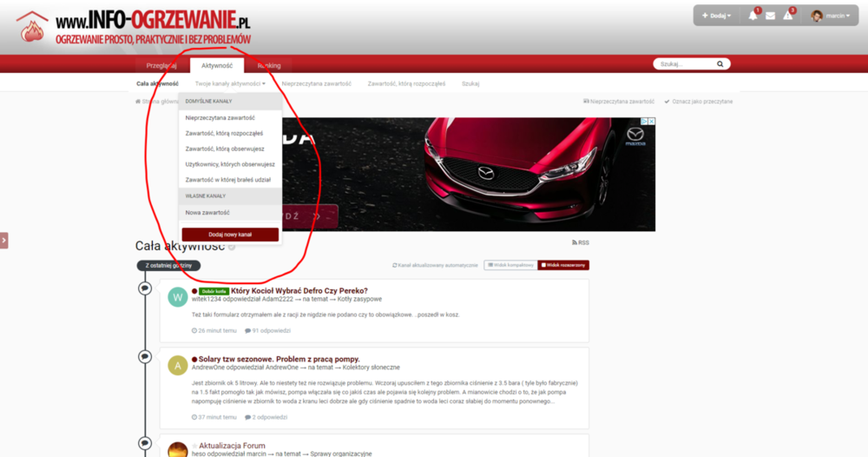868x457 pixels.
Task: Click witek1234's green W avatar
Action: 177,297
